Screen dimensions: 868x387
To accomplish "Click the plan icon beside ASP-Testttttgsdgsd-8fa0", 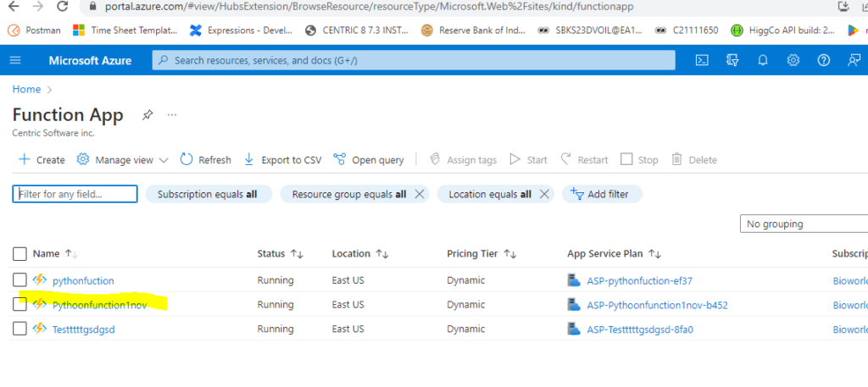I will click(x=574, y=329).
